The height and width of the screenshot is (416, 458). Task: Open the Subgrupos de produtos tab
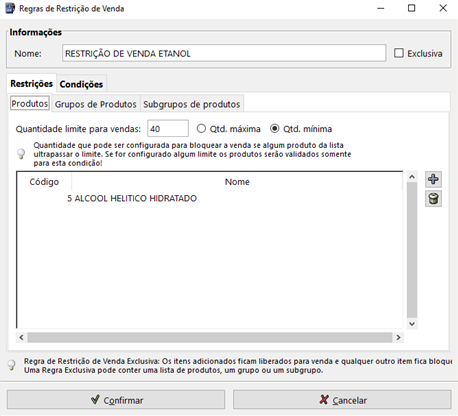[x=192, y=104]
